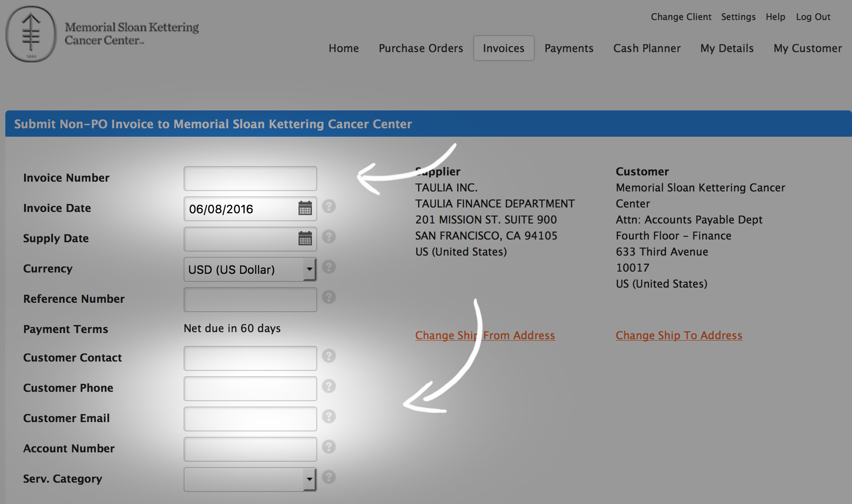Click '201 MISSION ST. SUITE 900' text
Image resolution: width=852 pixels, height=504 pixels.
pyautogui.click(x=486, y=219)
